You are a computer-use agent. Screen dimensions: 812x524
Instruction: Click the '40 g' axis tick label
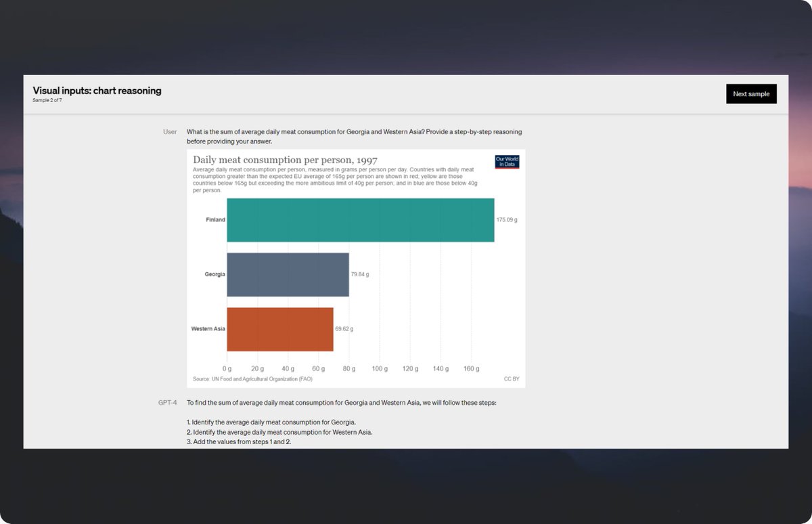coord(288,369)
